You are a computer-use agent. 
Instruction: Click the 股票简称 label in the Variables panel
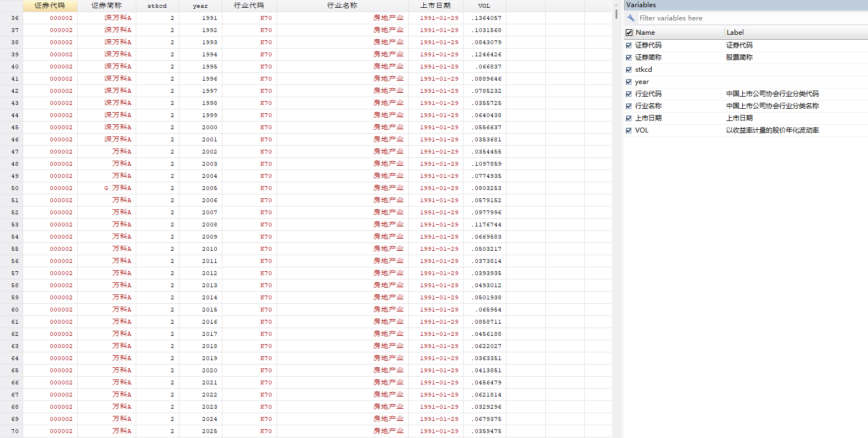coord(739,57)
